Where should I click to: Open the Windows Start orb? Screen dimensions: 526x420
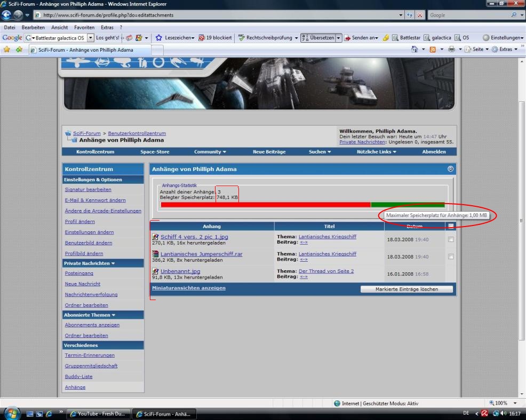coord(11,413)
